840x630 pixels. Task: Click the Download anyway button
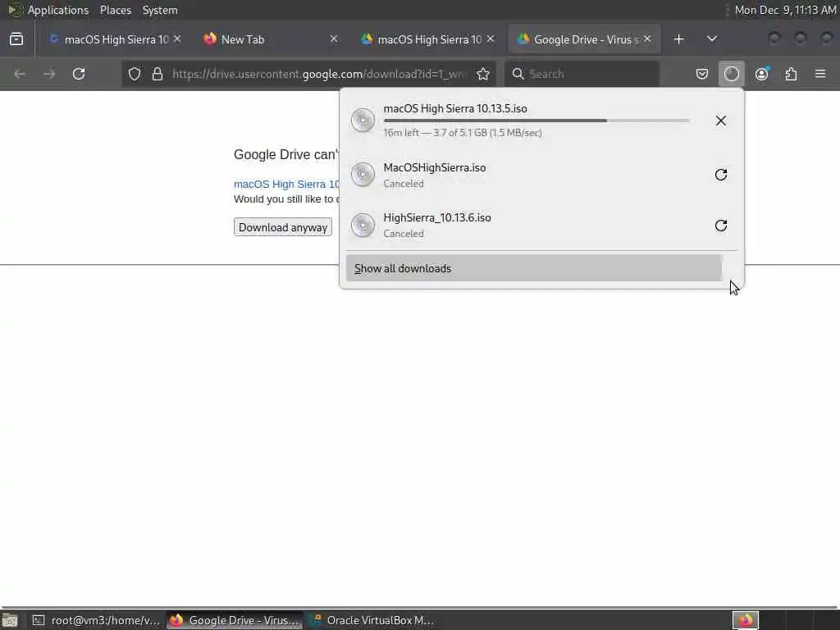tap(283, 227)
